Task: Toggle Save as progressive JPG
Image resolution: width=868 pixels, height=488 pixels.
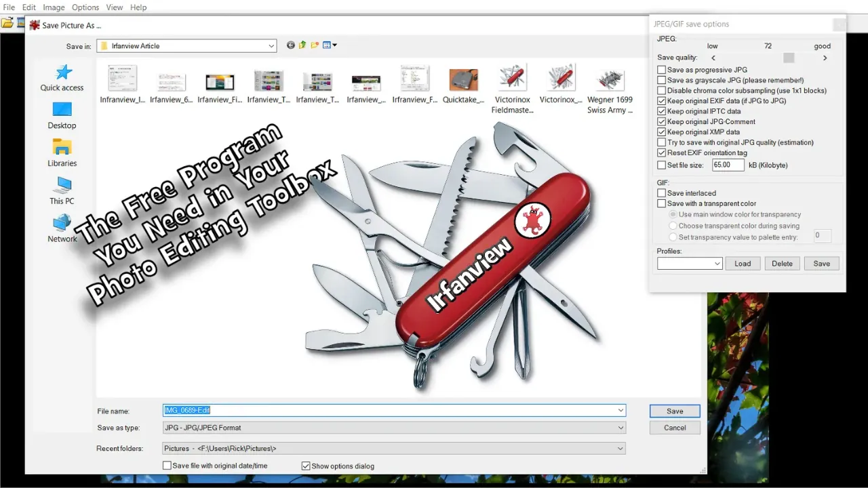Action: click(662, 70)
